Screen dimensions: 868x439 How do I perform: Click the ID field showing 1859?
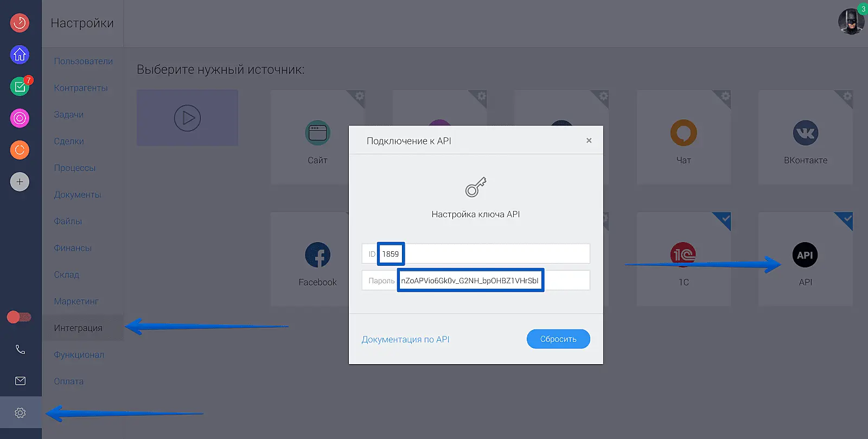[x=476, y=253]
